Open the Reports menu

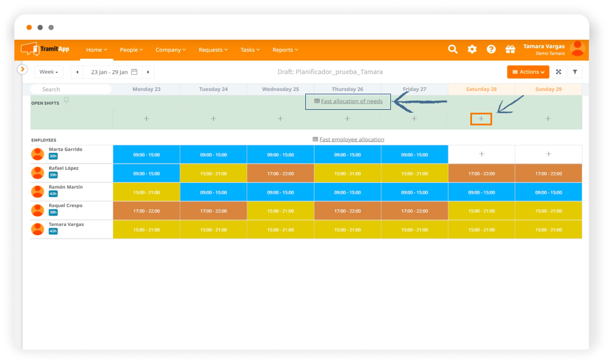[x=285, y=50]
